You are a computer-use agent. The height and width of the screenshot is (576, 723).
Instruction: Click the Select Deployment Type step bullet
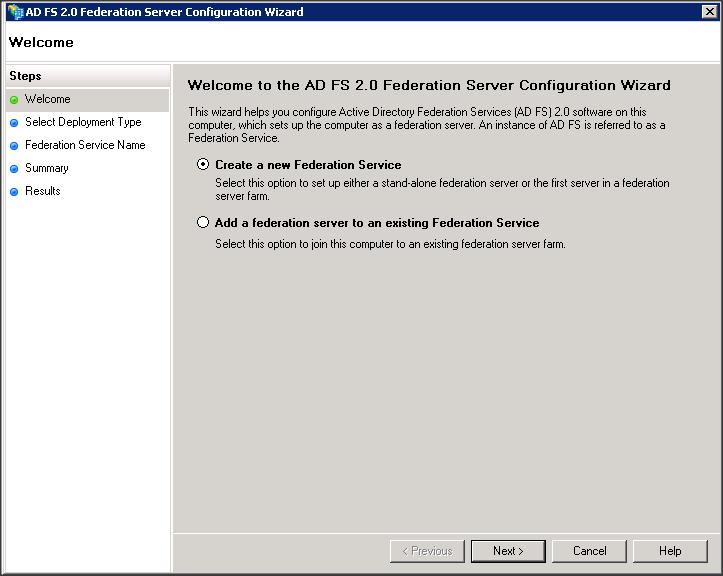(14, 123)
